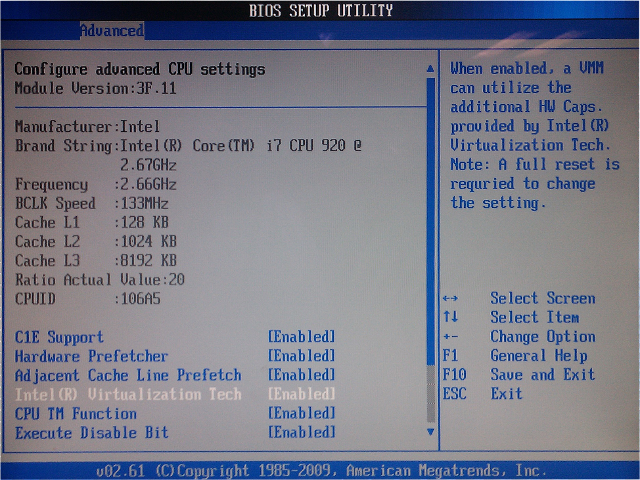Select the C1E Support setting

pyautogui.click(x=59, y=337)
